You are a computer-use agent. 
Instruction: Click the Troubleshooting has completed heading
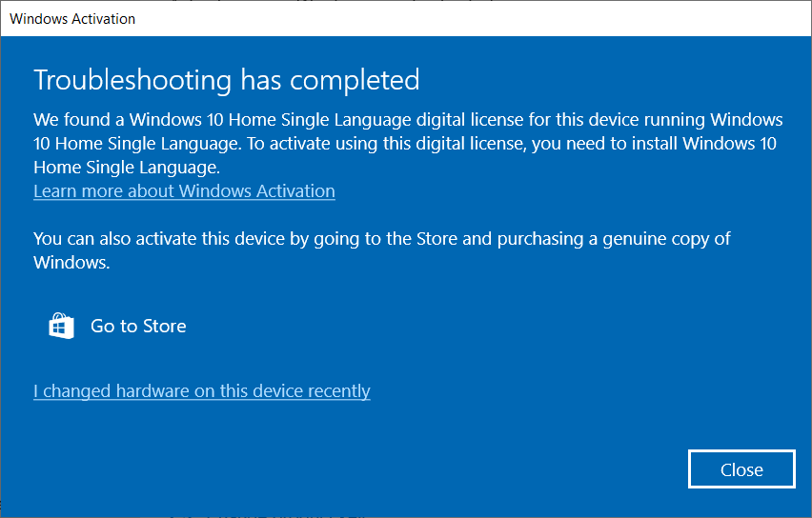coord(227,80)
